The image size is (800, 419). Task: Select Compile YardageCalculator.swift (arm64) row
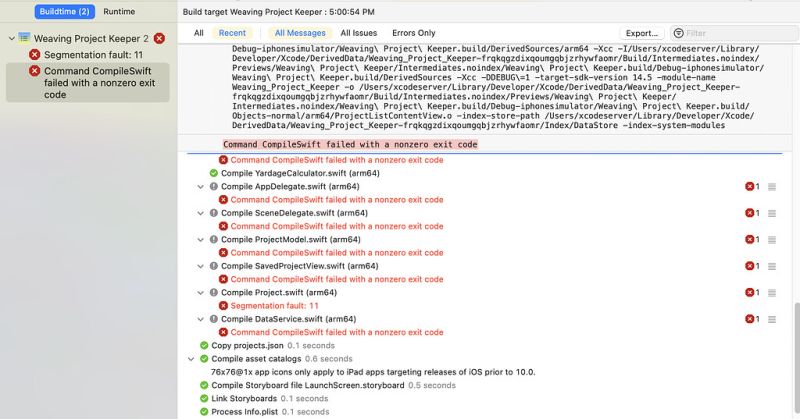(x=300, y=174)
